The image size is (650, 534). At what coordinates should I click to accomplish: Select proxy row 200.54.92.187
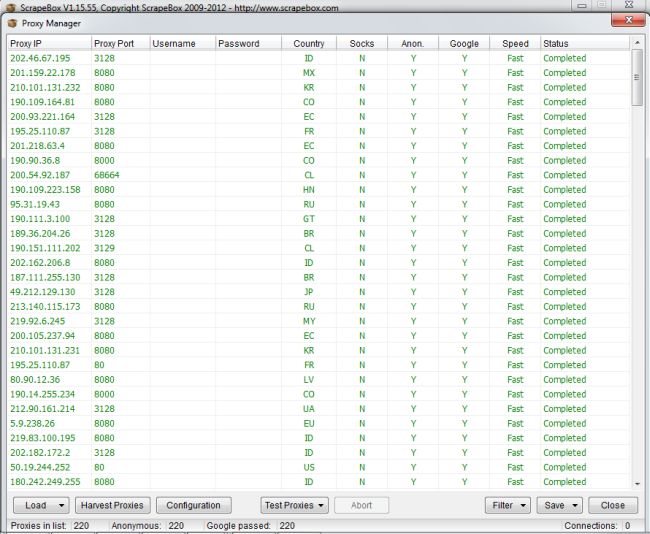(x=319, y=175)
